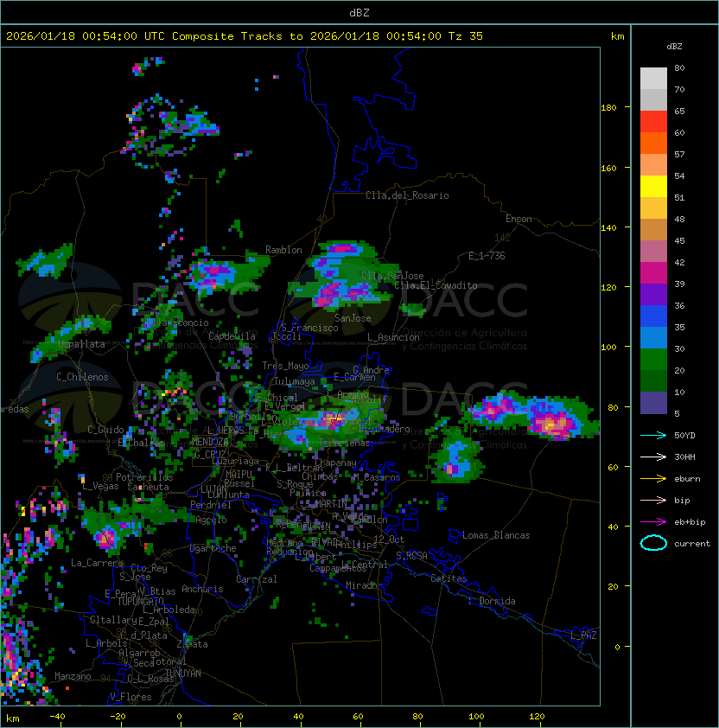Select the 'Capdevila' map label
The height and width of the screenshot is (728, 719).
[x=232, y=336]
